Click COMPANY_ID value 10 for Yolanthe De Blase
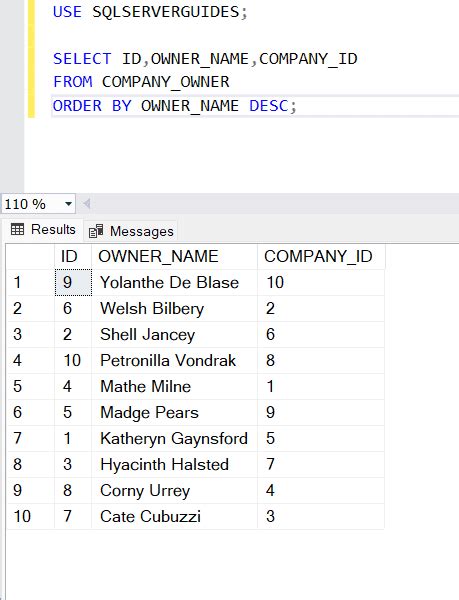Image resolution: width=459 pixels, height=600 pixels. [x=321, y=282]
